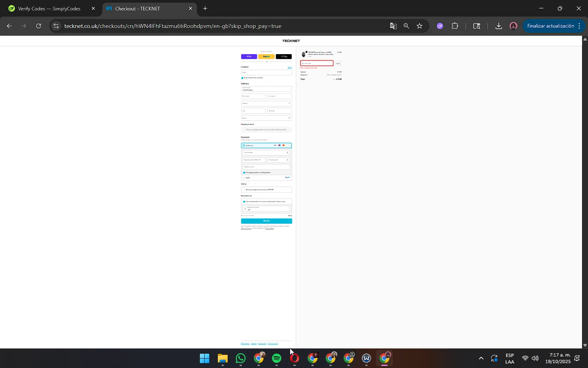
Task: Open the purple extension icon
Action: coord(440,26)
